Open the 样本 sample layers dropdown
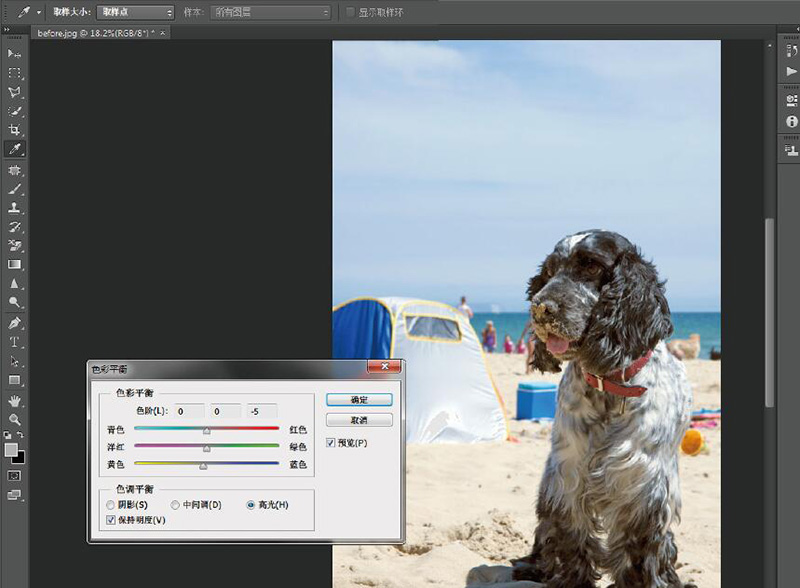The height and width of the screenshot is (588, 800). point(270,12)
